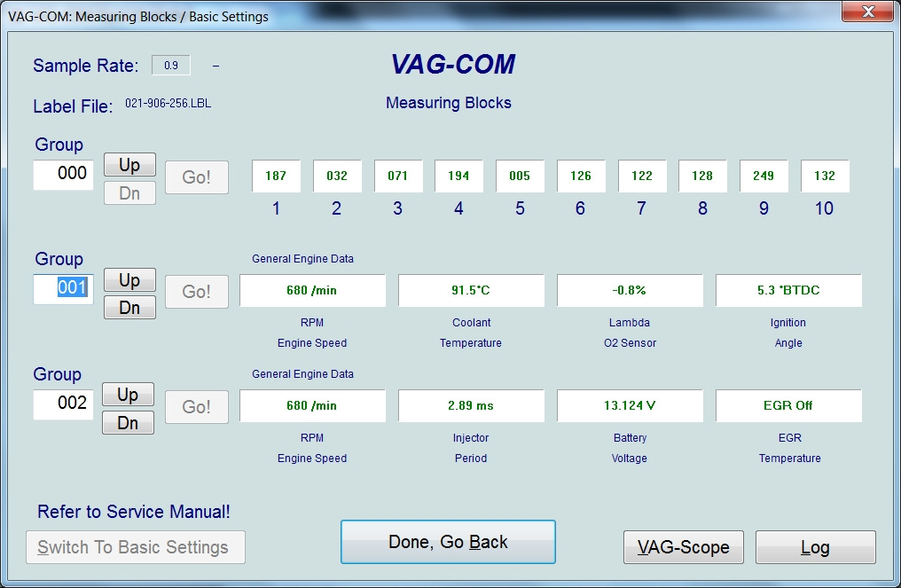Click the 5.3 °BTDC ignition angle value
This screenshot has height=588, width=901.
pos(789,290)
